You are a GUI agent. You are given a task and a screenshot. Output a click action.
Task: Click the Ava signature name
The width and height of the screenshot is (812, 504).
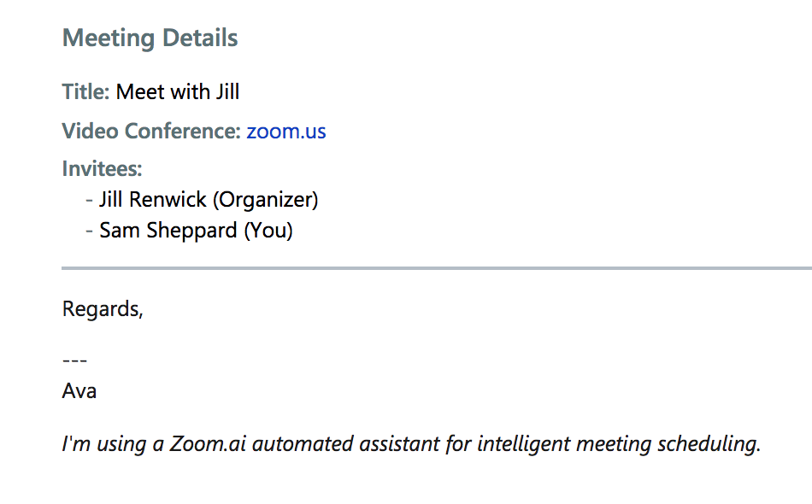79,391
